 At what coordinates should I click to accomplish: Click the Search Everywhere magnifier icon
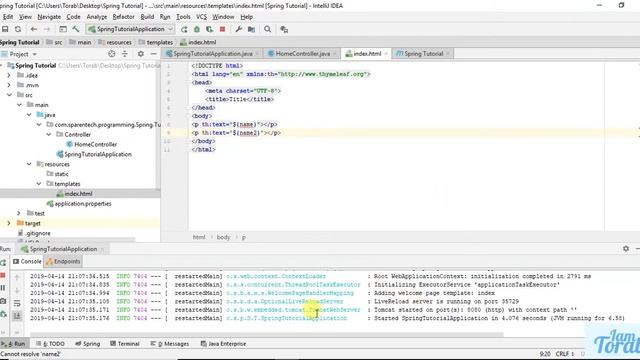coord(267,29)
